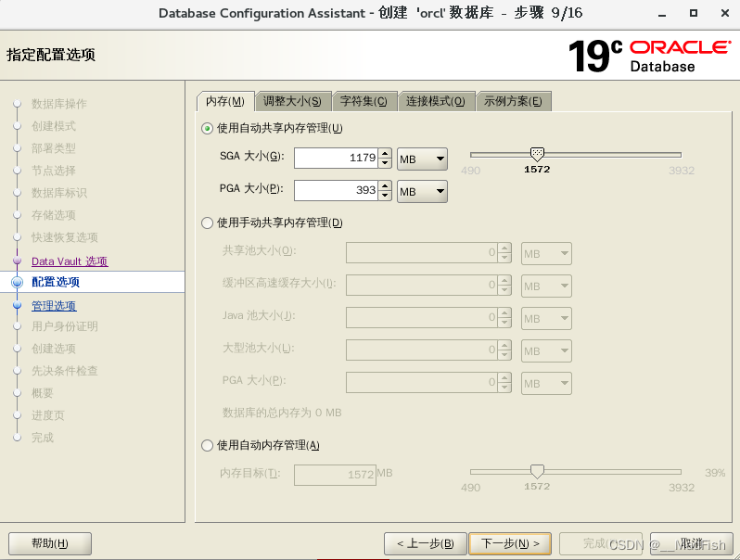Viewport: 740px width, 560px height.
Task: Open the 共享池大小 MB unit dropdown
Action: [x=546, y=253]
